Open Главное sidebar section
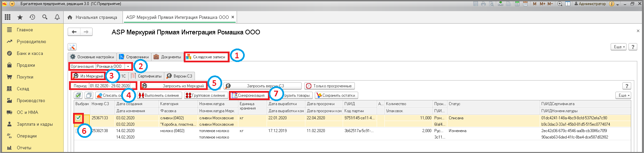The image size is (644, 153). (x=32, y=30)
